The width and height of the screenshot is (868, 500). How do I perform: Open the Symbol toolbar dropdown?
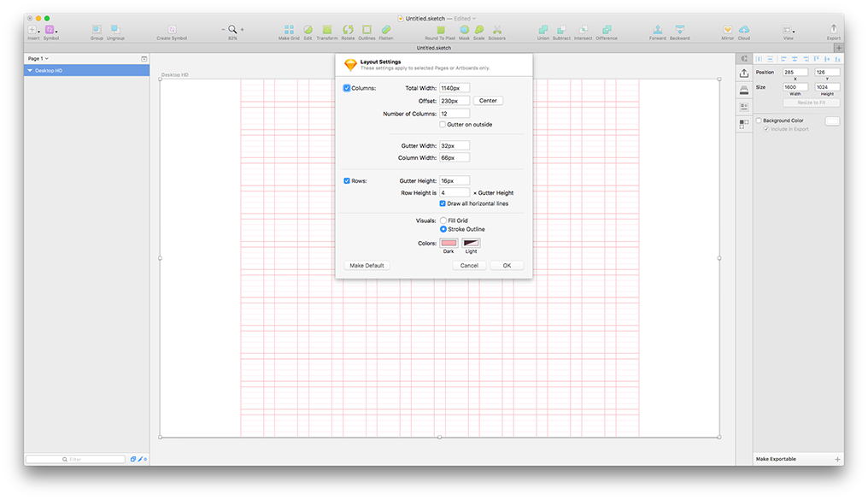(x=50, y=30)
